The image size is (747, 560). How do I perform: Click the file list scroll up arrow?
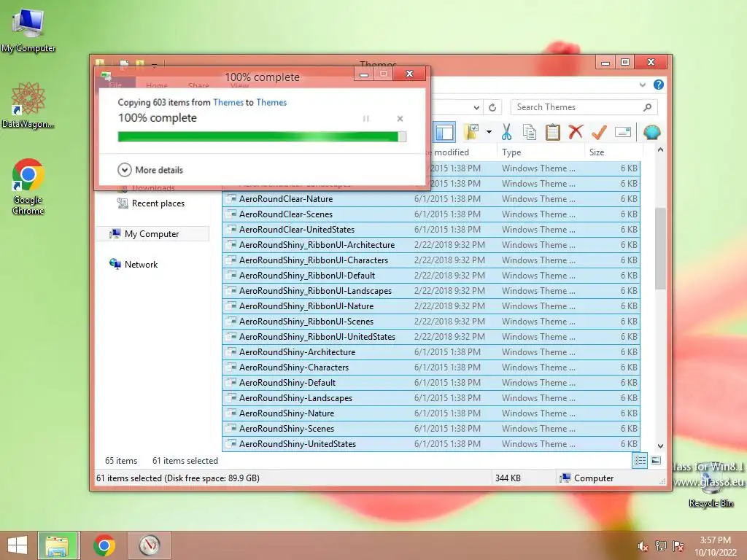click(x=660, y=150)
